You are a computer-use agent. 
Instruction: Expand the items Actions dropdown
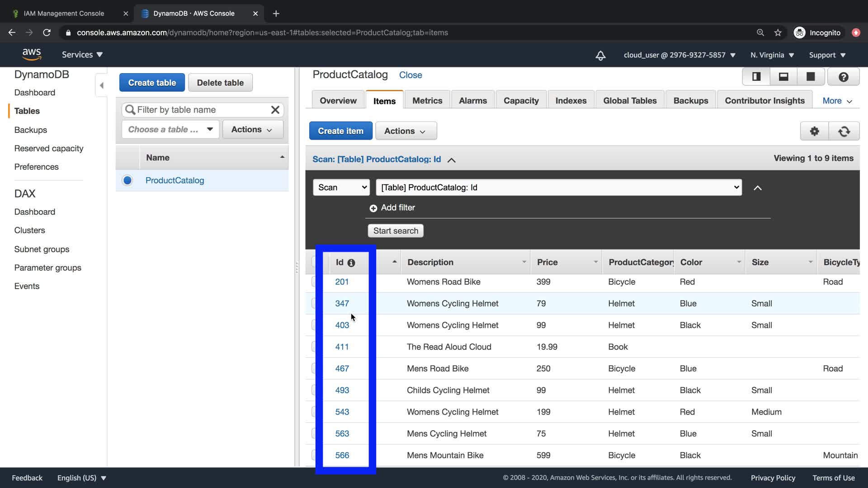coord(406,131)
